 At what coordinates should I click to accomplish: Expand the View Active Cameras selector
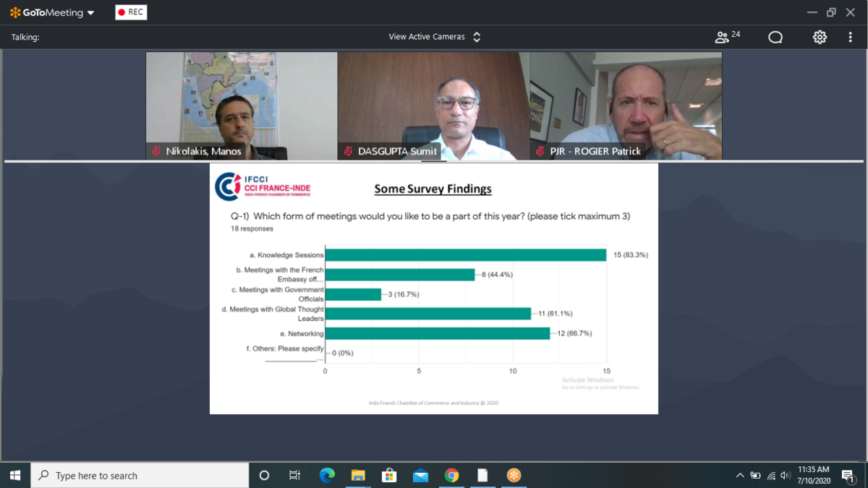pyautogui.click(x=434, y=37)
